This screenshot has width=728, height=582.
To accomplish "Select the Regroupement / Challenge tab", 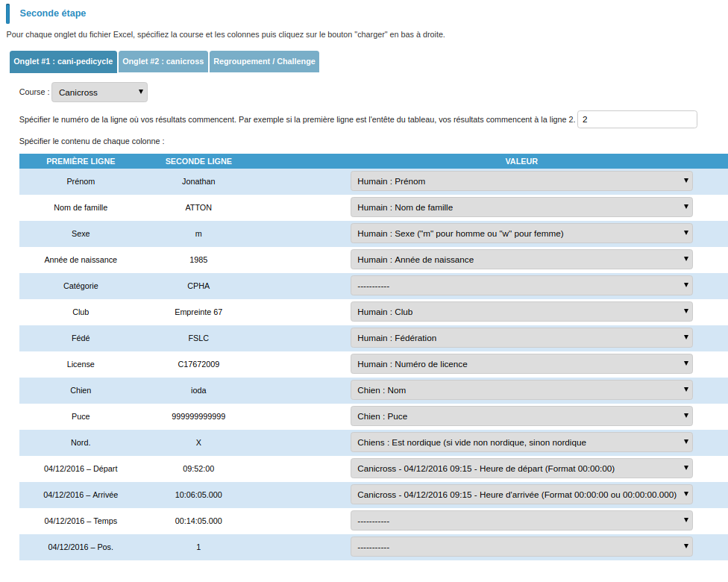I will tap(264, 62).
